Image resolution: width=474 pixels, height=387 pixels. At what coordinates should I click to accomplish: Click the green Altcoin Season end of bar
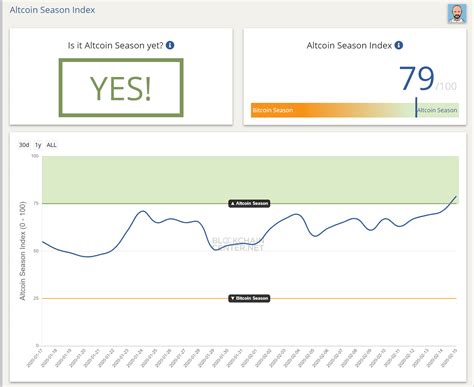437,110
